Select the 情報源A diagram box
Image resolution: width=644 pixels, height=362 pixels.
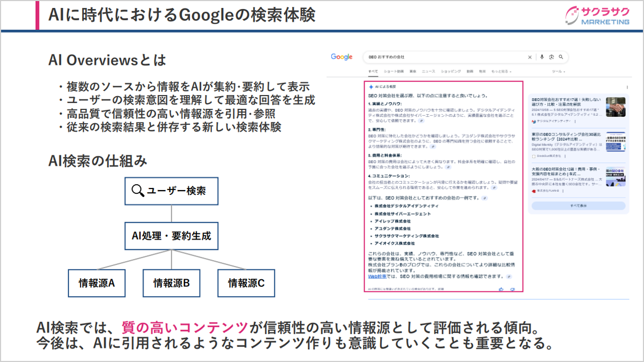(97, 283)
